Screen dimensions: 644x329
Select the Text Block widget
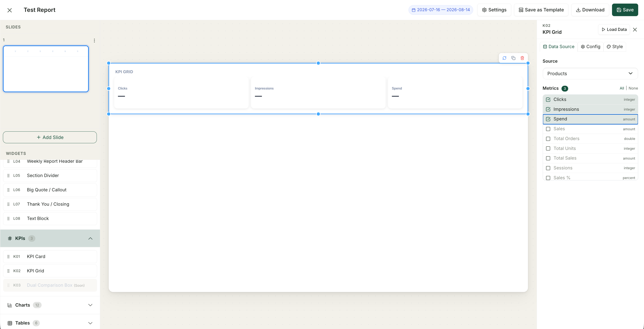point(50,218)
